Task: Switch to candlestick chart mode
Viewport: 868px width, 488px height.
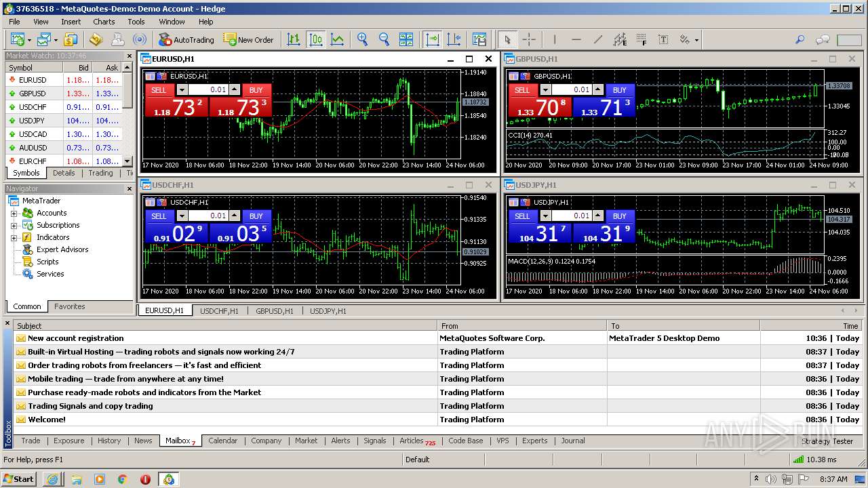Action: pos(315,40)
